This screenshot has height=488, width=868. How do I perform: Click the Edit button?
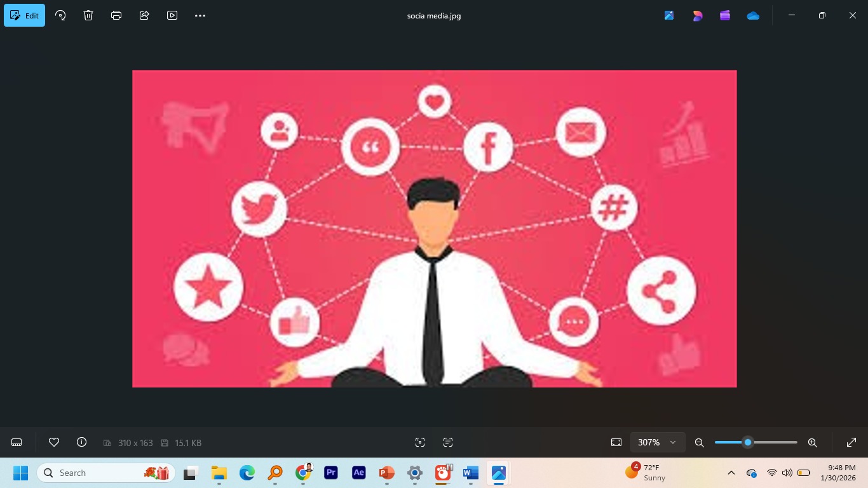(x=24, y=15)
